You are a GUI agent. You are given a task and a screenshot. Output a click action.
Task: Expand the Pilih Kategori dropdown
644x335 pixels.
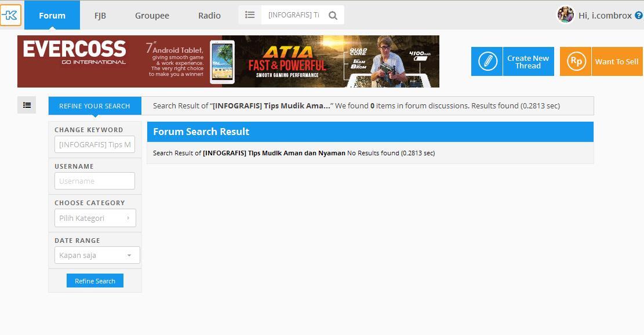pyautogui.click(x=95, y=218)
